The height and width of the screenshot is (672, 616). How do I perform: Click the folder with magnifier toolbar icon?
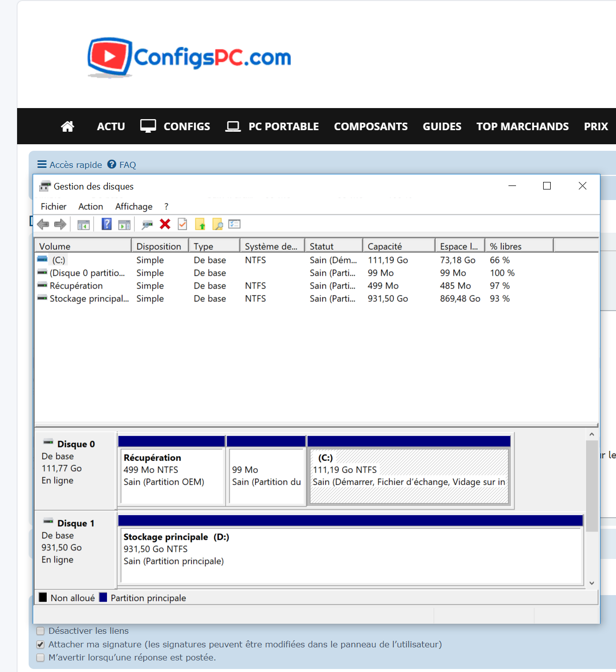[218, 224]
